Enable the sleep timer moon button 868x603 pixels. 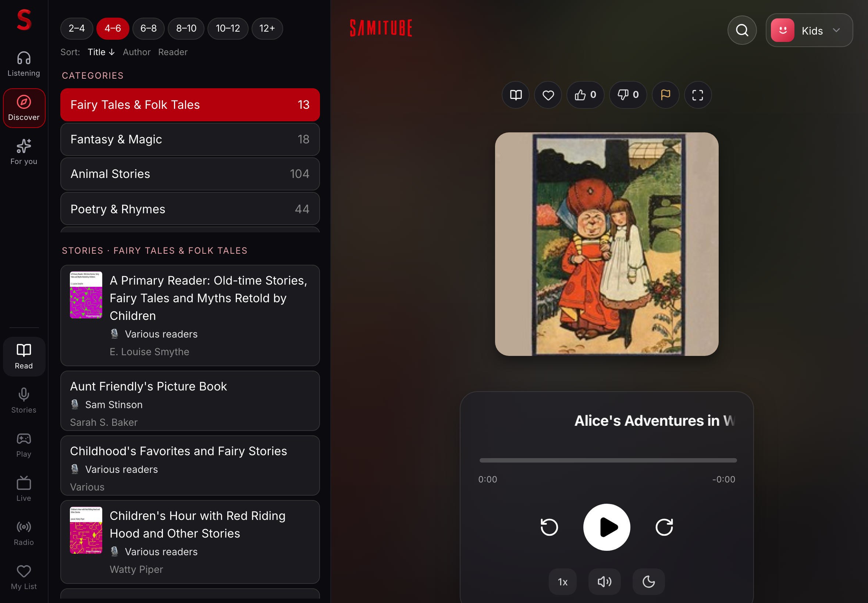click(648, 582)
